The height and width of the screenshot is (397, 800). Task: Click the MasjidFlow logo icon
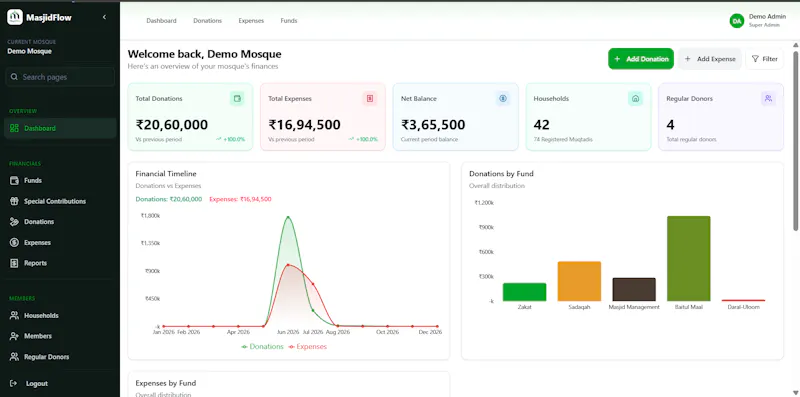[15, 17]
